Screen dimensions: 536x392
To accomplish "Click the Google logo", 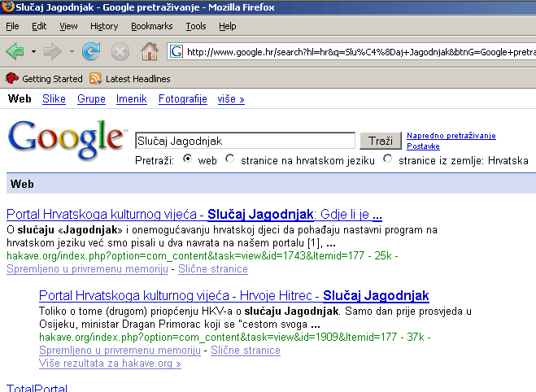I will coord(67,140).
